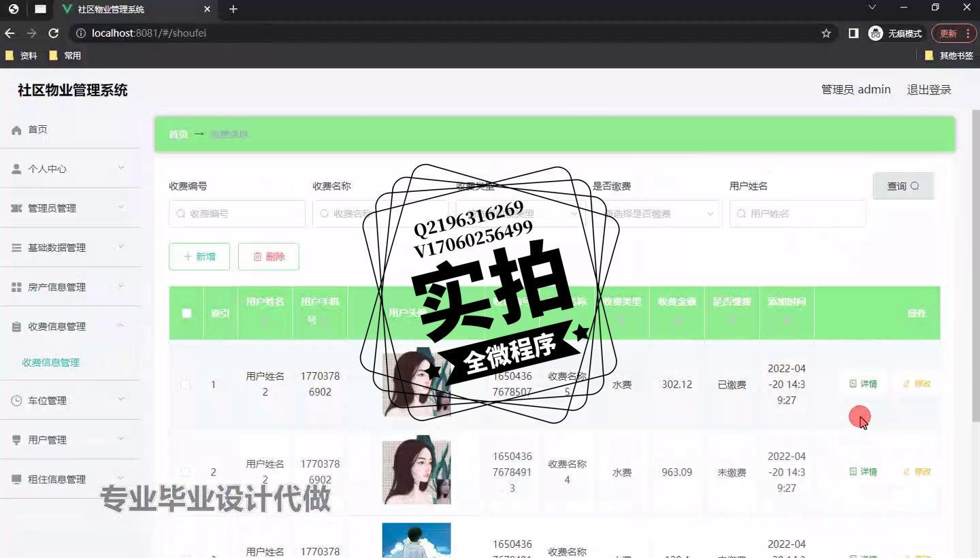The height and width of the screenshot is (558, 980).
Task: Click the 收费编号 input field
Action: tap(238, 214)
